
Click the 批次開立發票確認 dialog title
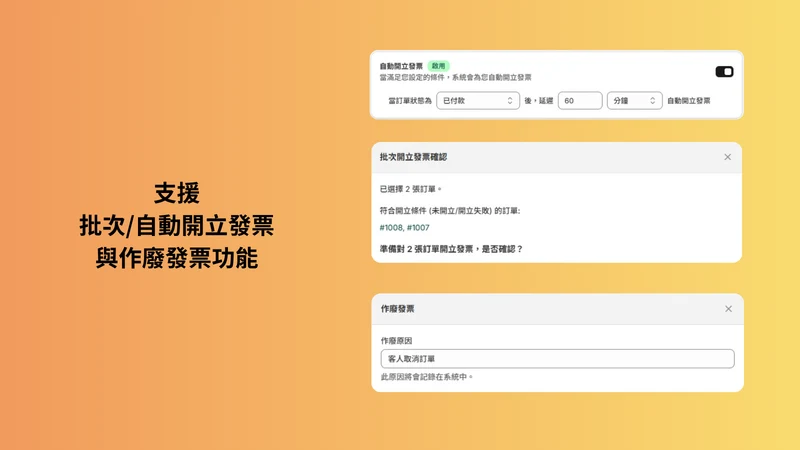[x=413, y=157]
